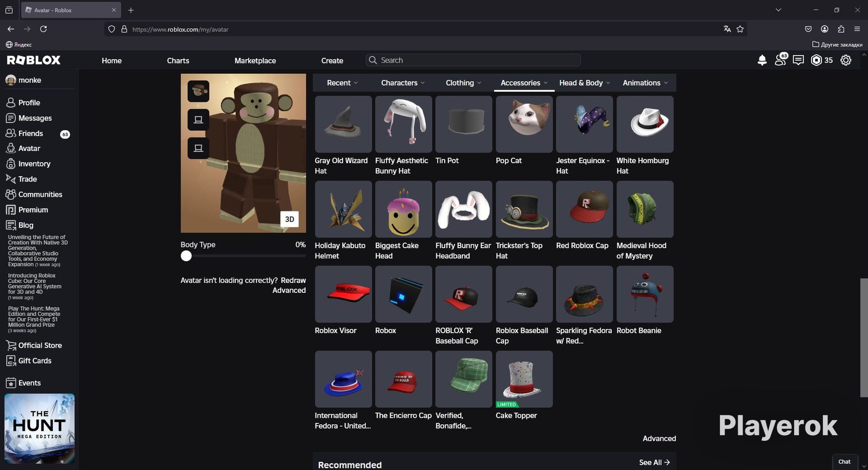Image resolution: width=868 pixels, height=470 pixels.
Task: Bookmark this page with the star icon
Action: (x=740, y=29)
